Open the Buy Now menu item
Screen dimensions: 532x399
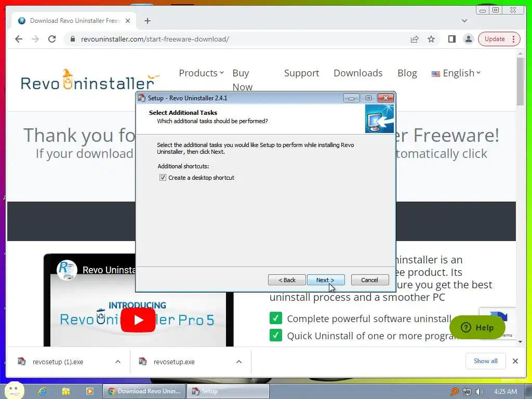point(242,79)
